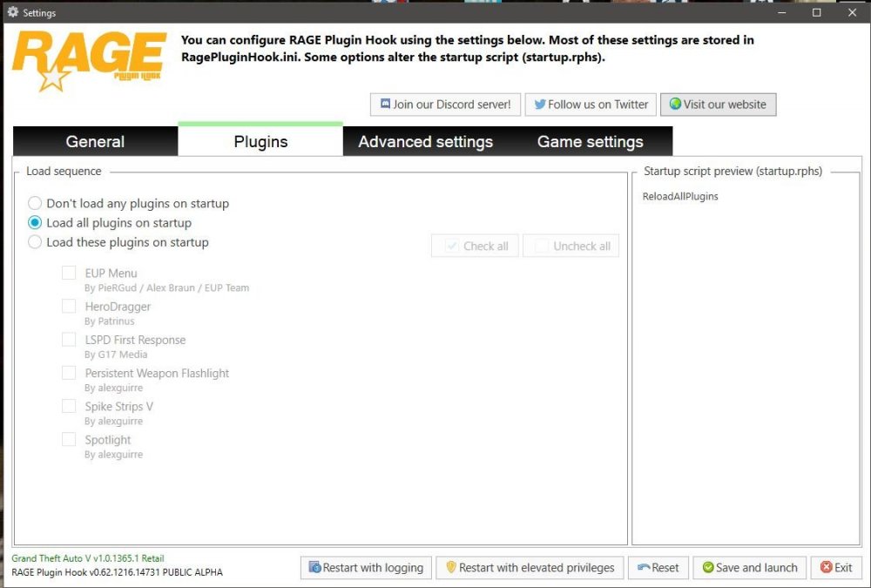The image size is (871, 588).
Task: Go to the Advanced settings tab
Action: click(426, 141)
